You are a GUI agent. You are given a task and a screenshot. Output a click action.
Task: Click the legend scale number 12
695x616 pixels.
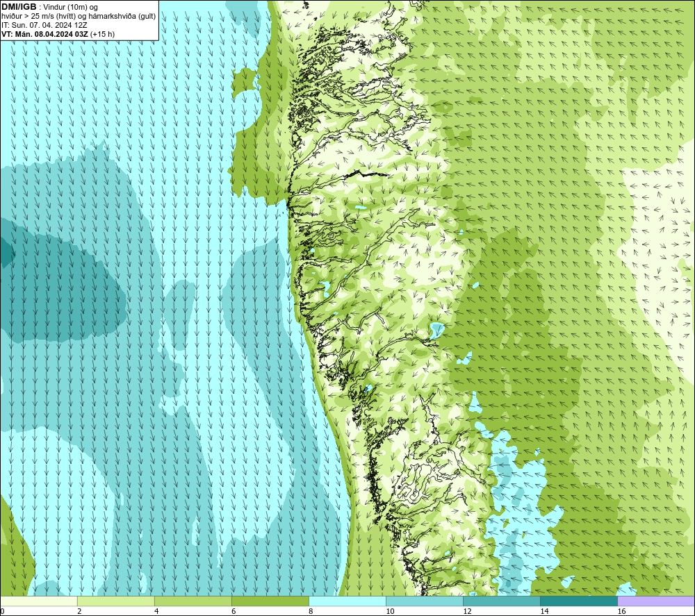point(467,612)
